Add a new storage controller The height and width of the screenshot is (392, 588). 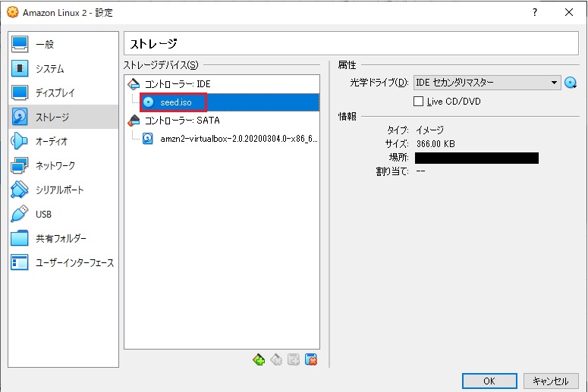pos(259,359)
